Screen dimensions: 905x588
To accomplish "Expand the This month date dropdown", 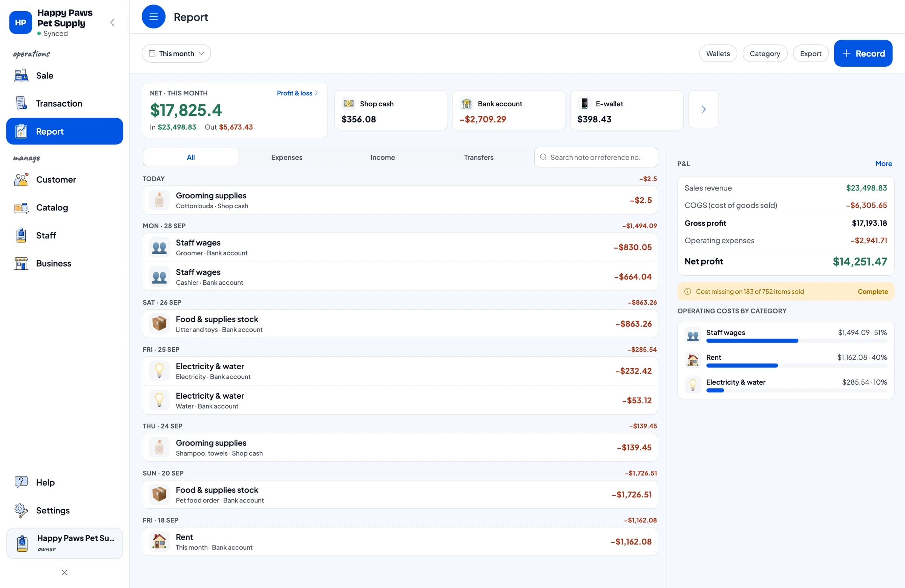I will point(176,54).
